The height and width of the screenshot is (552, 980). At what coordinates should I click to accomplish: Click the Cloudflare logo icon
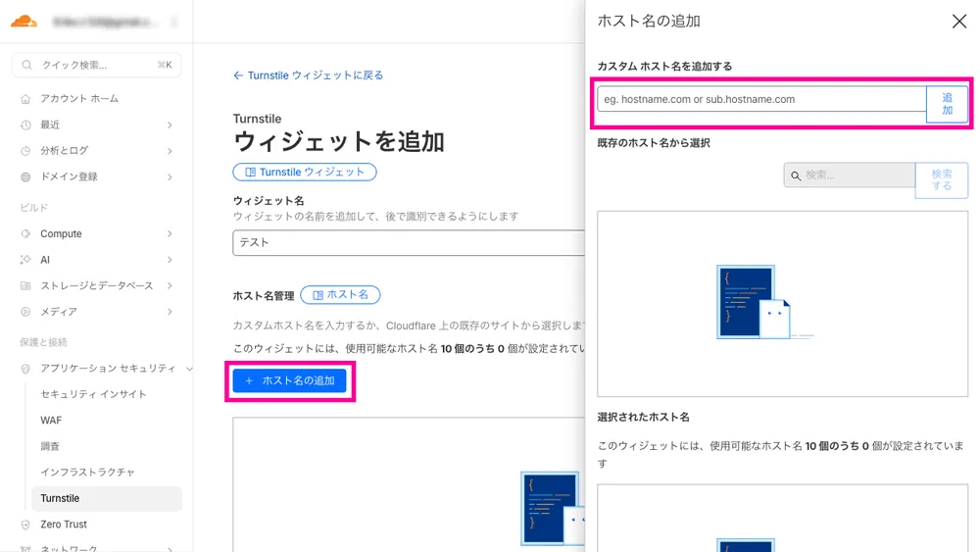click(24, 22)
